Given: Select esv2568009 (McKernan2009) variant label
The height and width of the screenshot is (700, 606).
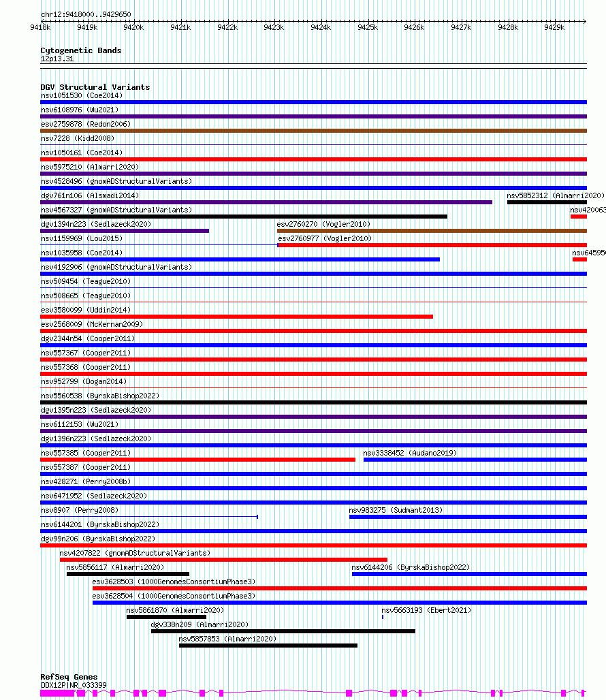Looking at the screenshot, I should point(92,324).
